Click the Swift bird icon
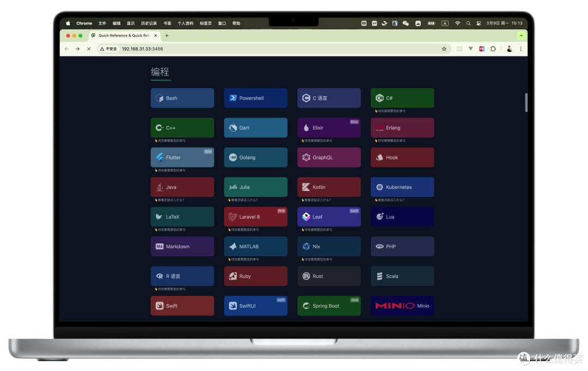Image resolution: width=588 pixels, height=371 pixels. [160, 306]
